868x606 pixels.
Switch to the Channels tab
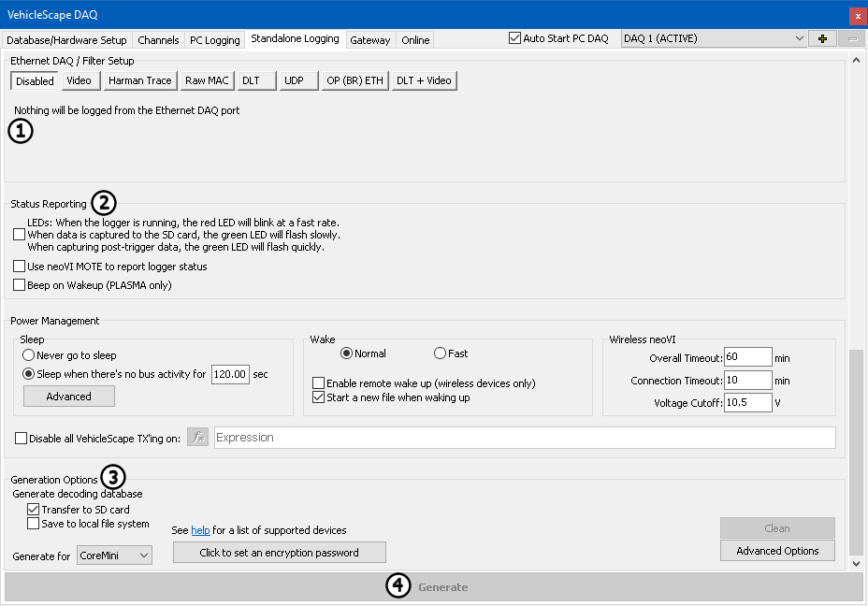pyautogui.click(x=158, y=40)
